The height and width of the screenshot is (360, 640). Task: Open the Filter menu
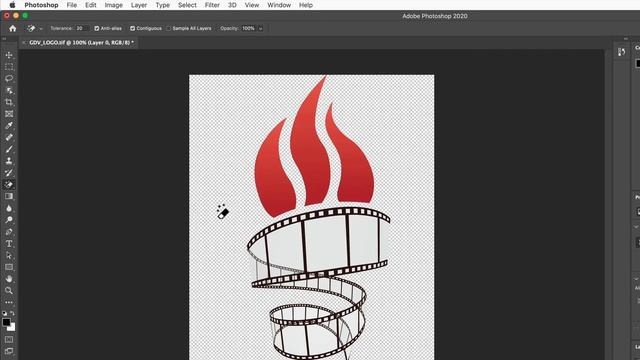pos(212,5)
